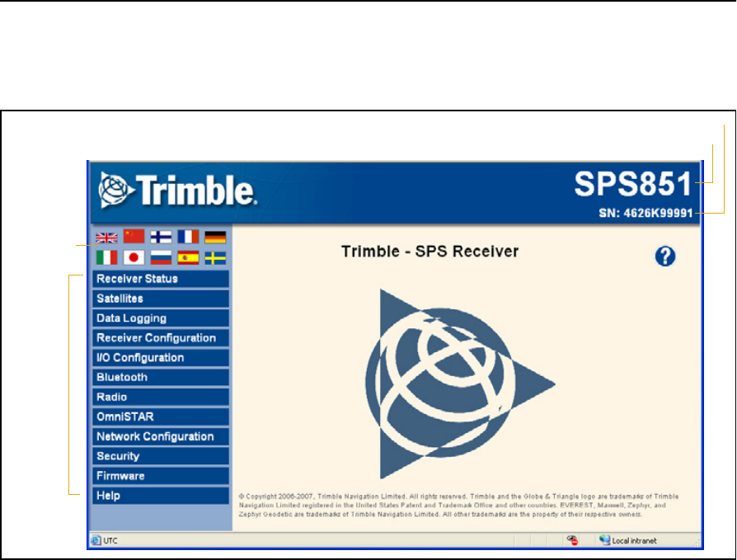Open the Receiver Status menu
Image resolution: width=737 pixels, height=560 pixels.
pos(161,279)
